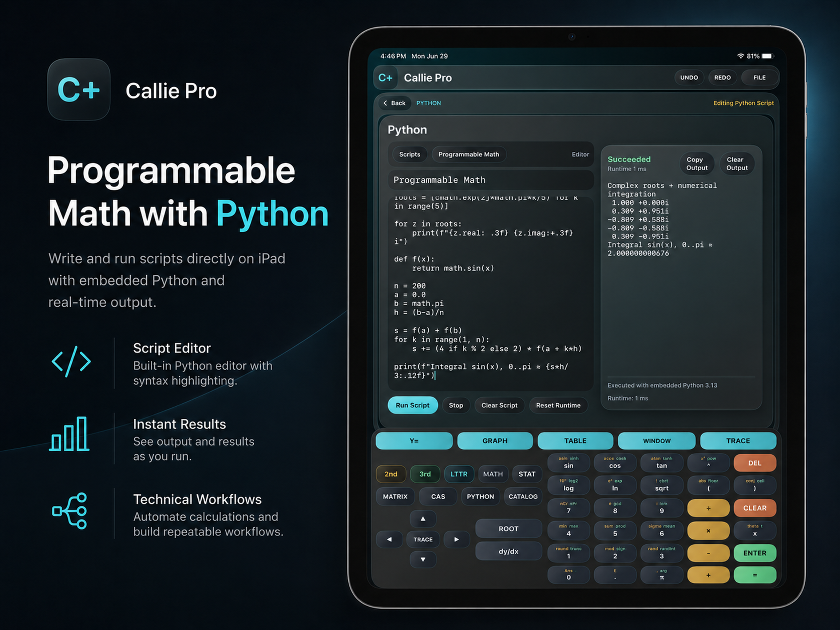The width and height of the screenshot is (840, 630).
Task: Tap the x variable key
Action: click(755, 530)
